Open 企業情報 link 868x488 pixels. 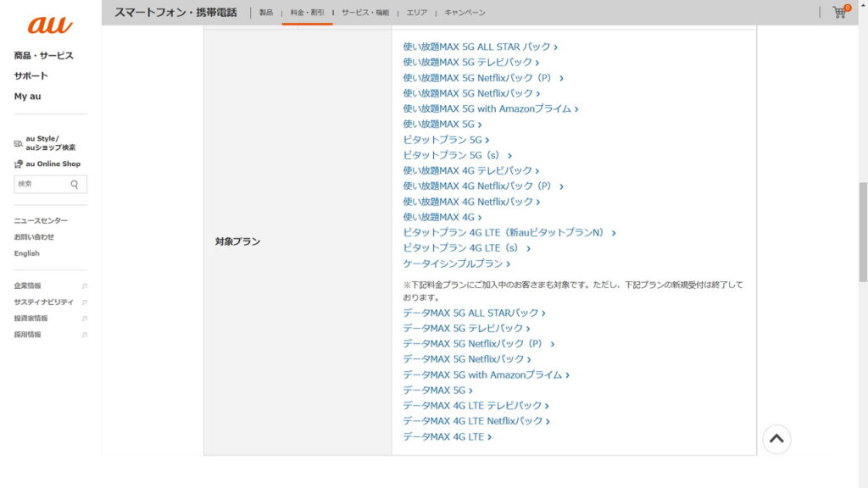28,286
